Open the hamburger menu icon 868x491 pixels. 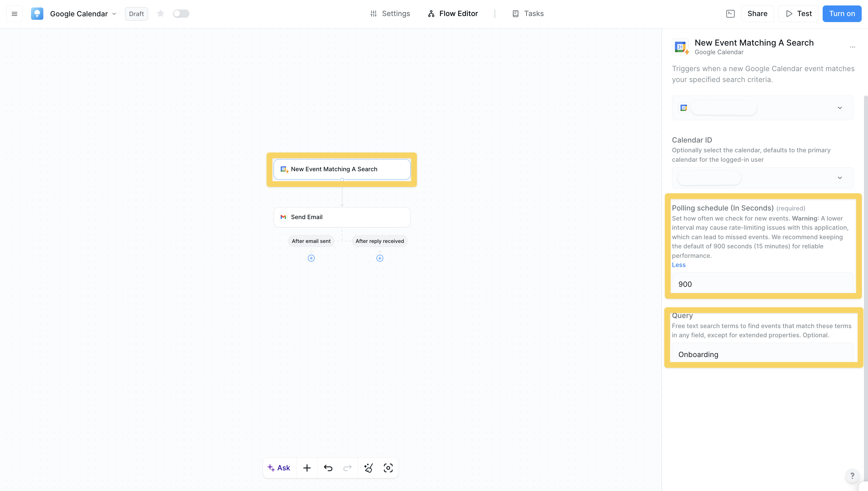(14, 14)
